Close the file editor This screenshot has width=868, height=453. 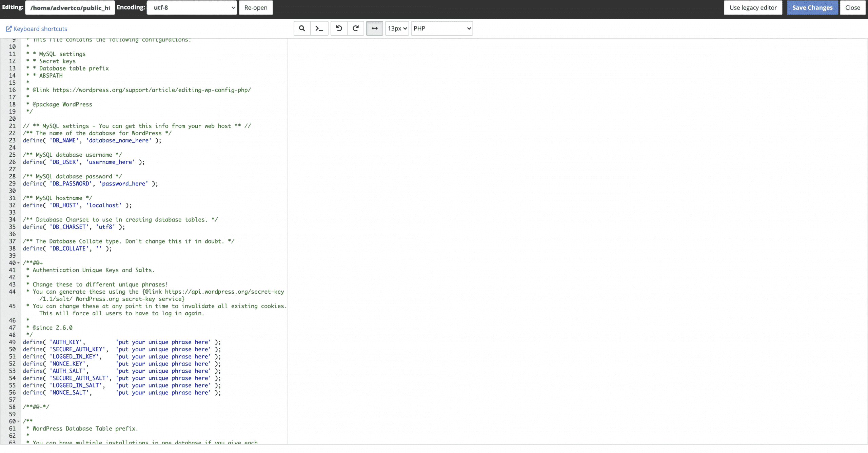pos(852,7)
